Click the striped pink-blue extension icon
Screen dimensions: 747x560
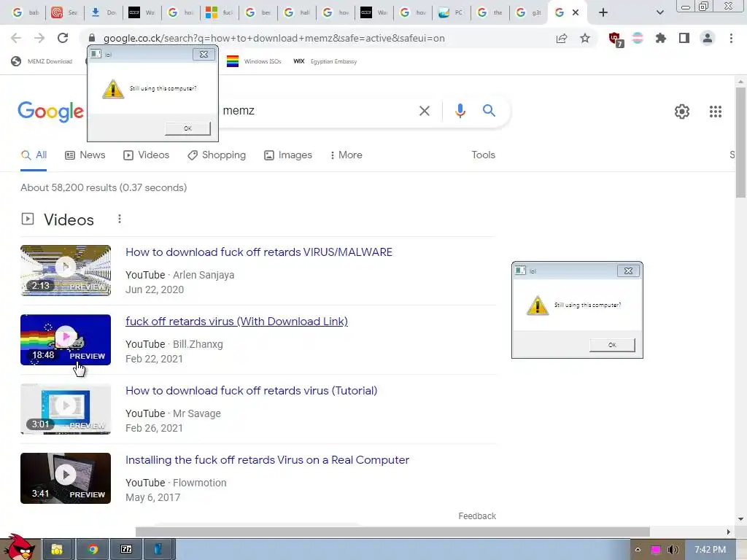pos(638,38)
